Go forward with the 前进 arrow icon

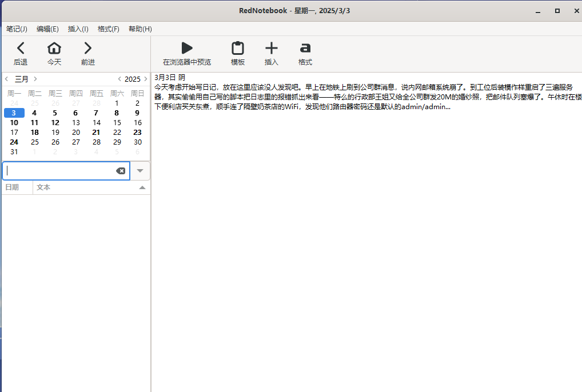[x=87, y=48]
